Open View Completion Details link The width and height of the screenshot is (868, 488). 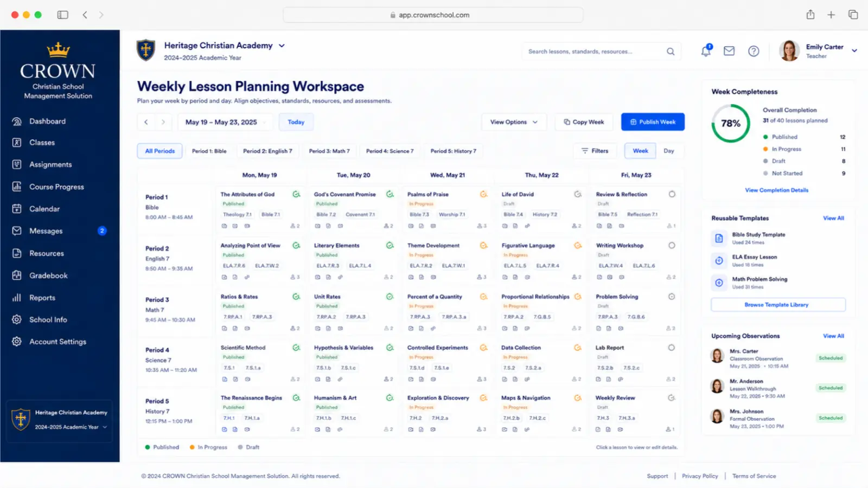pyautogui.click(x=776, y=190)
